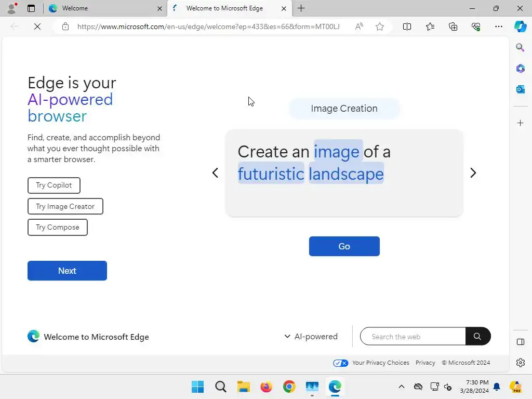Launch Firefox from taskbar
This screenshot has height=399, width=532.
pyautogui.click(x=267, y=387)
